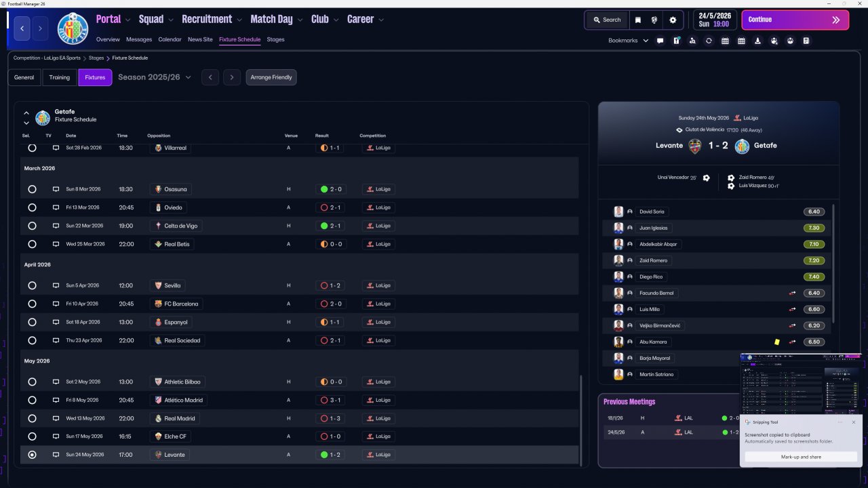Screen dimensions: 868x488
Task: Expand the Club menu dropdown arrow
Action: pos(336,20)
